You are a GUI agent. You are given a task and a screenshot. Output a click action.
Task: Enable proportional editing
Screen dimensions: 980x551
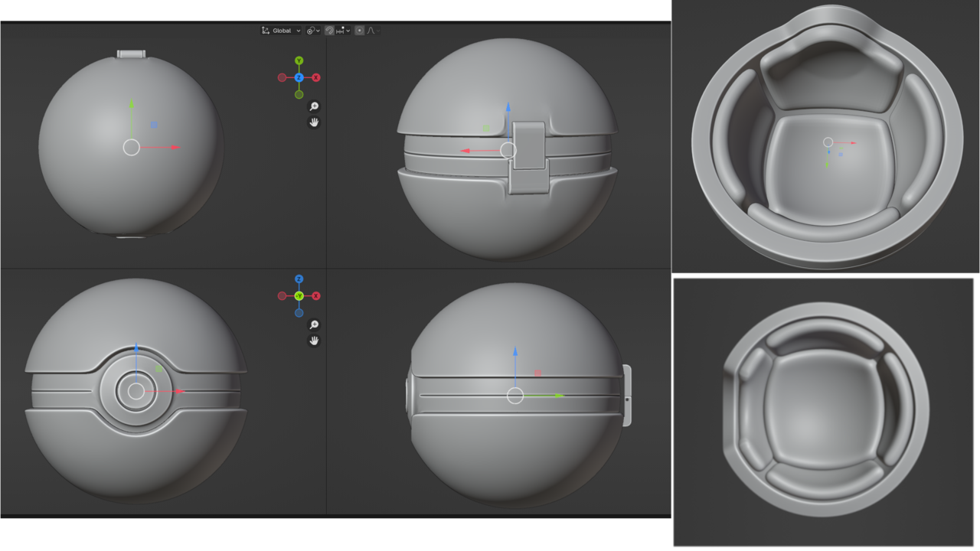click(x=358, y=30)
